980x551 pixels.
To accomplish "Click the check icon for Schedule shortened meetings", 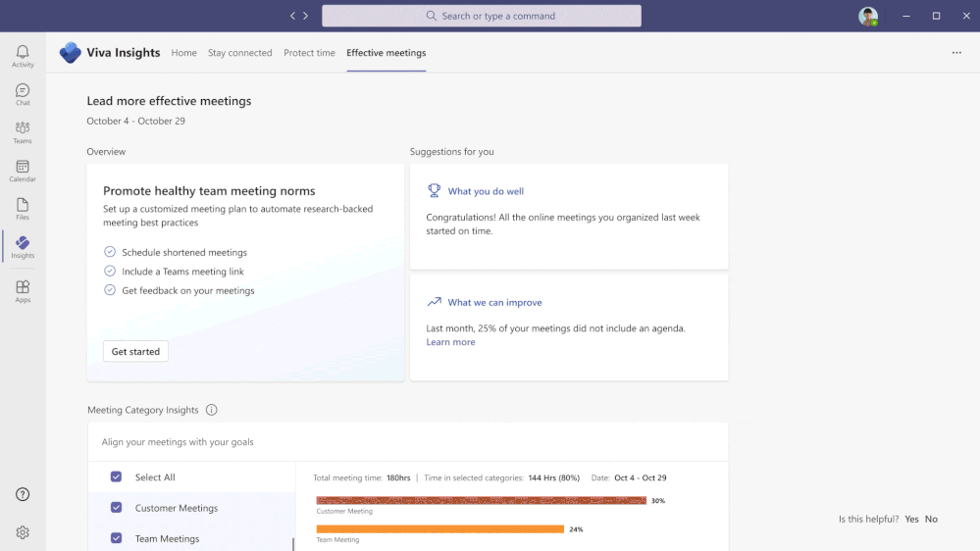I will pos(110,252).
